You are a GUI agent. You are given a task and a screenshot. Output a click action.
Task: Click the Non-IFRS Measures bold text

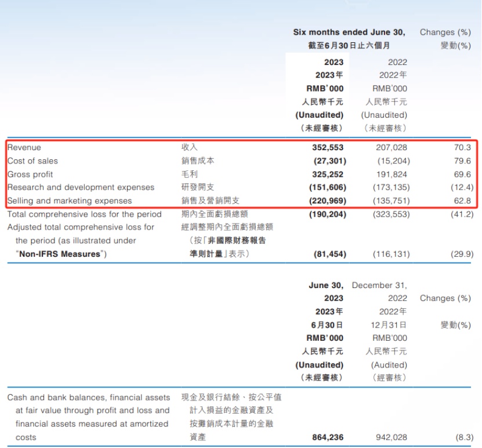(60, 254)
